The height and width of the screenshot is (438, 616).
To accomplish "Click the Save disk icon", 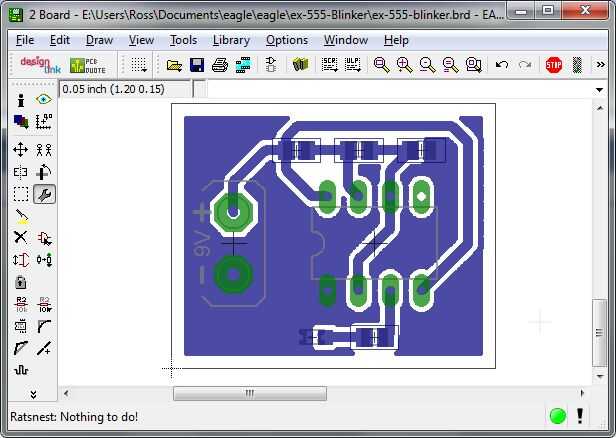I will click(x=197, y=65).
